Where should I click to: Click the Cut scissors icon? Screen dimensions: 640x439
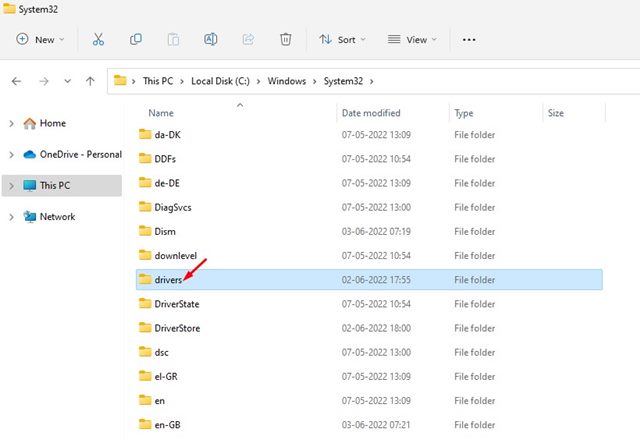(x=98, y=39)
